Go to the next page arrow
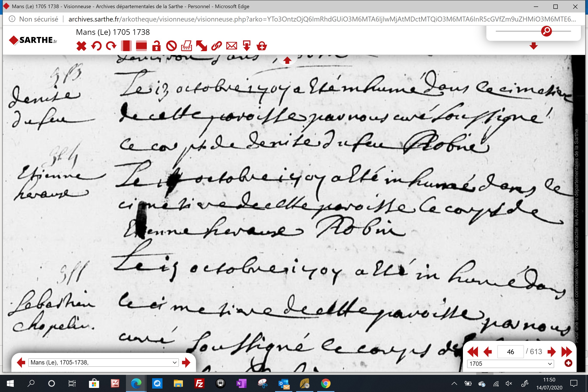 [x=551, y=352]
